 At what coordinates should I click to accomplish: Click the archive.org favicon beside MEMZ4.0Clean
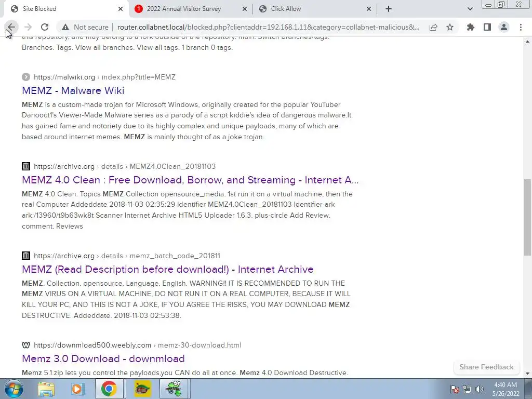pyautogui.click(x=26, y=166)
